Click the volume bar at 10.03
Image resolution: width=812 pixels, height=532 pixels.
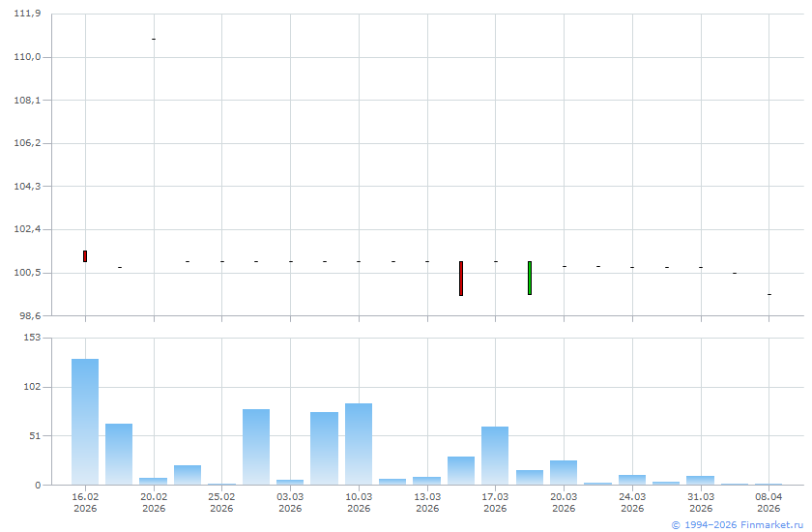pos(359,443)
